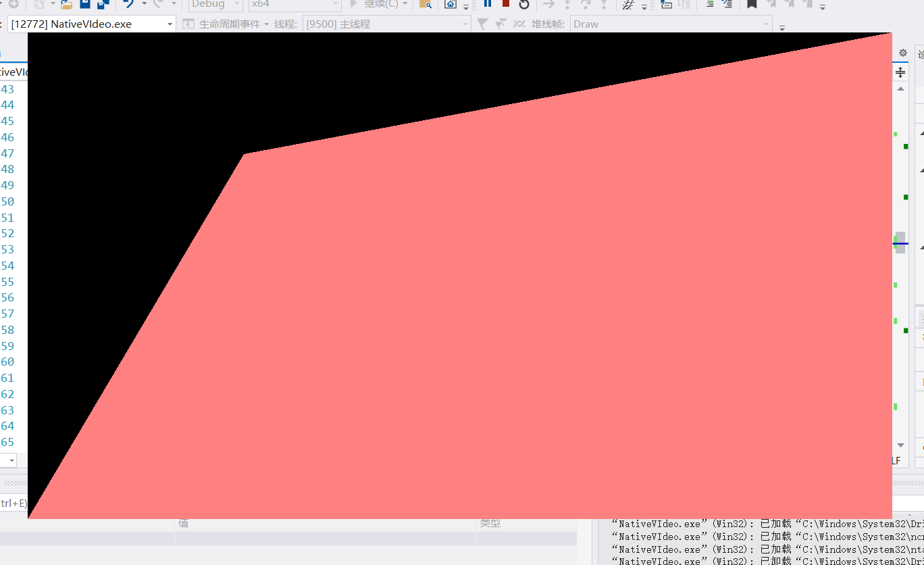924x565 pixels.
Task: Click the first NativeVIdeo.exe output log line
Action: point(767,524)
